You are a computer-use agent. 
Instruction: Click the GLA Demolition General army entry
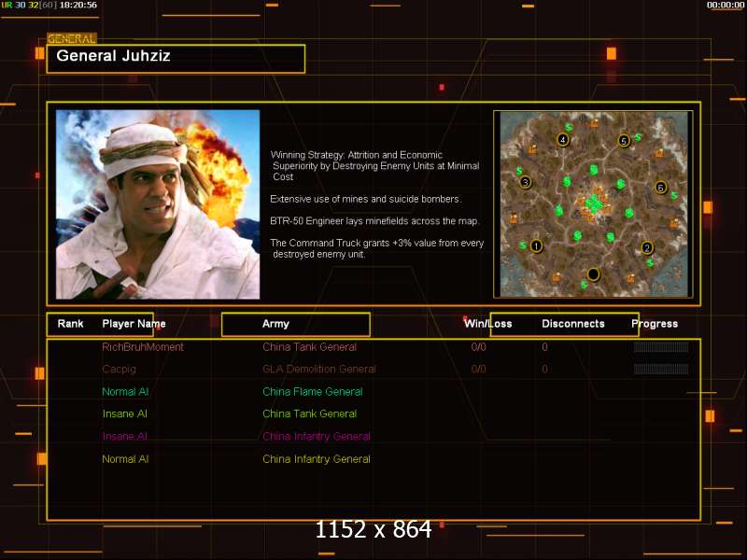(319, 370)
